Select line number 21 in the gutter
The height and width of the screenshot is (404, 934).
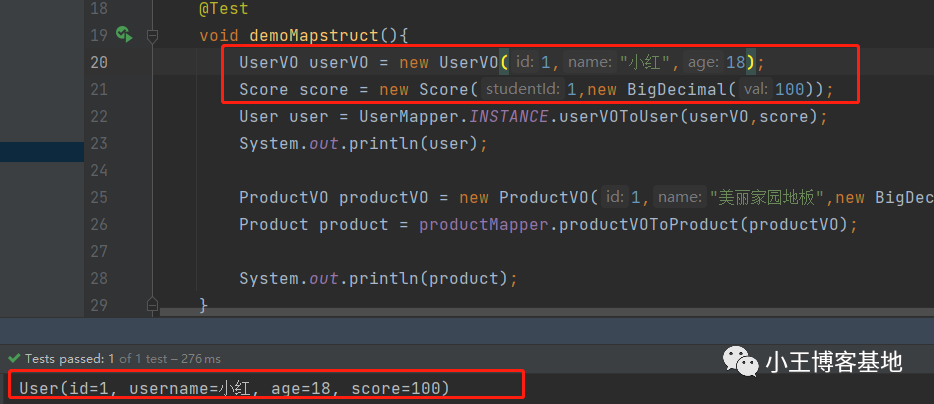click(x=99, y=89)
